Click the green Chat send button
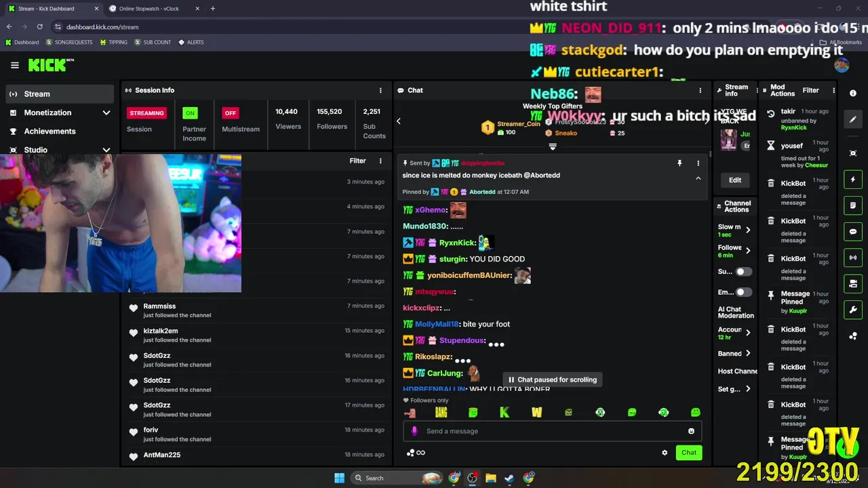Viewport: 868px width, 488px height. [x=689, y=453]
